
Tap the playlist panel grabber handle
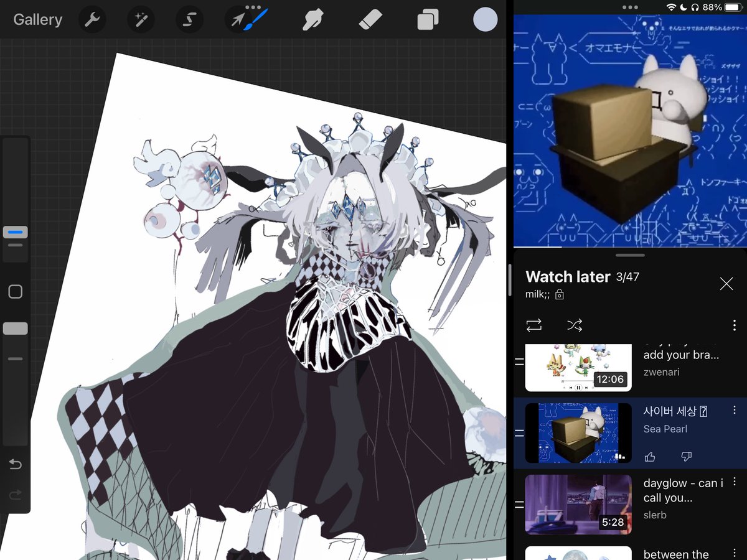coord(630,255)
